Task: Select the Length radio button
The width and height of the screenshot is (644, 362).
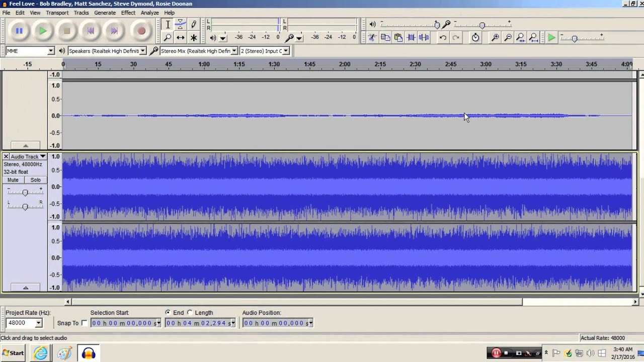Action: click(190, 313)
